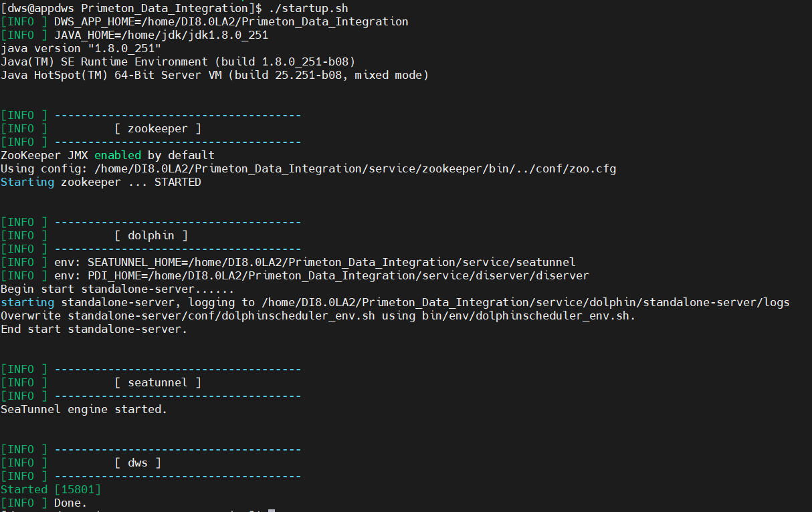Click the '[ seatunnel ]' section header
The height and width of the screenshot is (512, 812).
(x=158, y=382)
